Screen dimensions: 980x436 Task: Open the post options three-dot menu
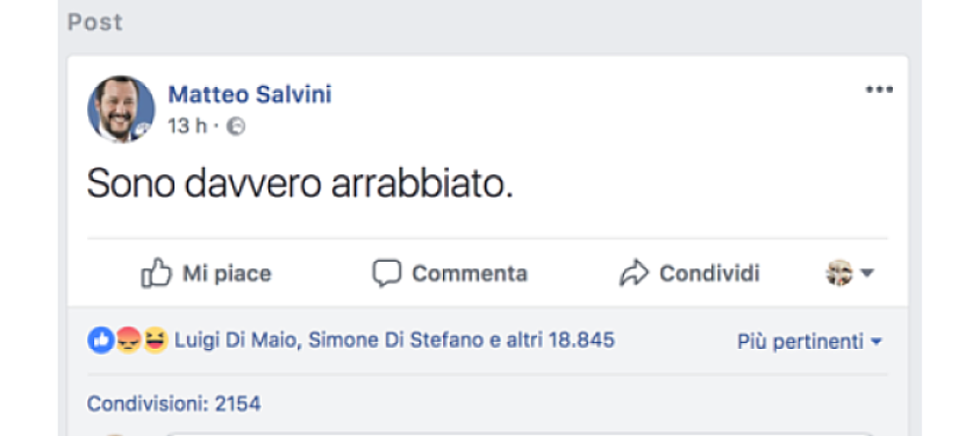click(879, 90)
